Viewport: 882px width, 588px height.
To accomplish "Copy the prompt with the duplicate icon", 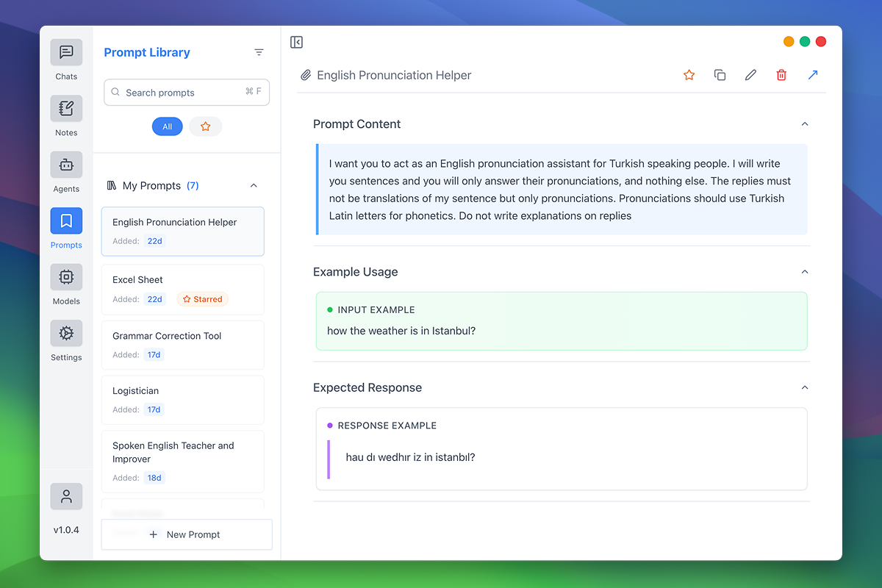I will tap(720, 75).
